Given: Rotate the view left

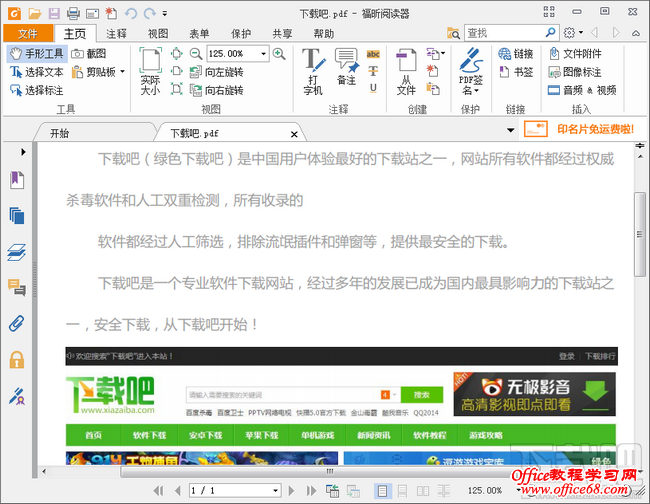Looking at the screenshot, I should pos(216,72).
